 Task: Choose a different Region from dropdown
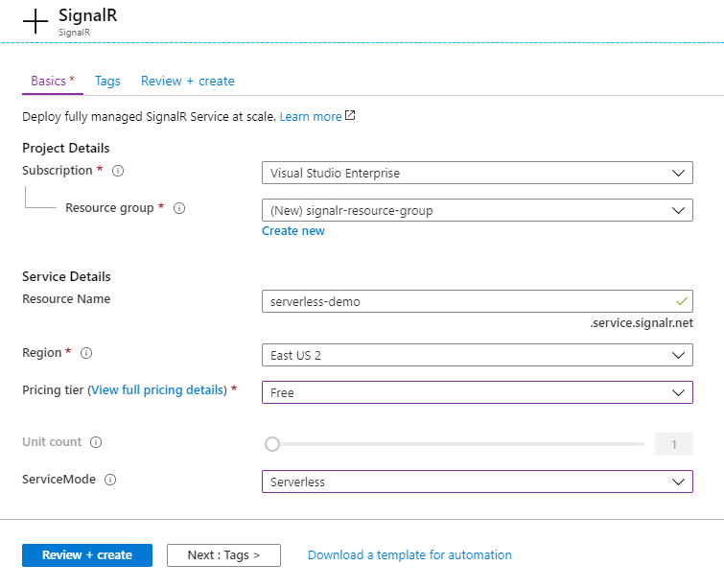(478, 355)
